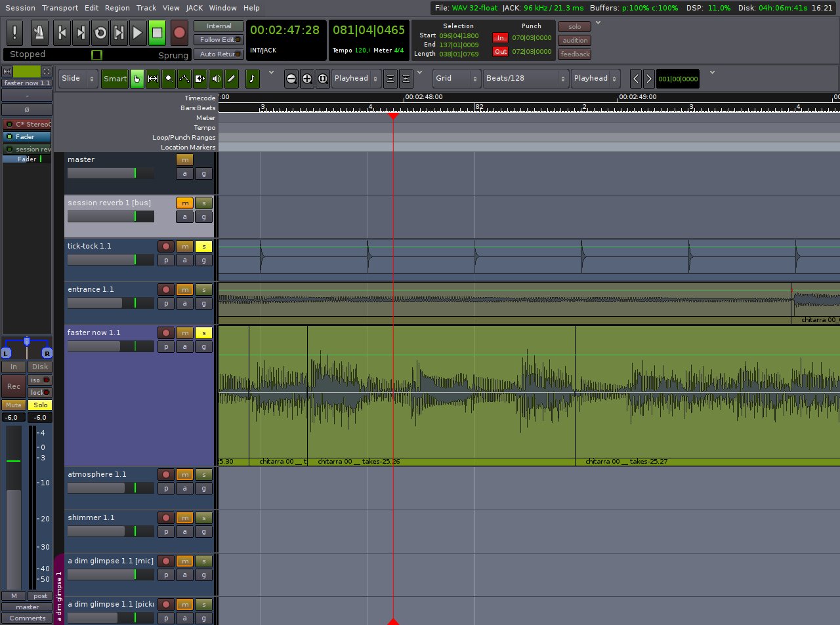Choose the Audition speaker tool
The image size is (840, 625).
pos(216,79)
